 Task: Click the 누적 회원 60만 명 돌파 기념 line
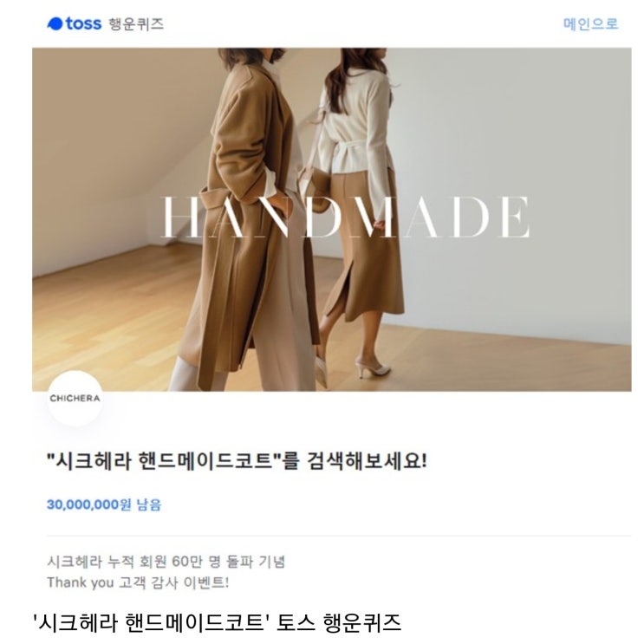[166, 562]
